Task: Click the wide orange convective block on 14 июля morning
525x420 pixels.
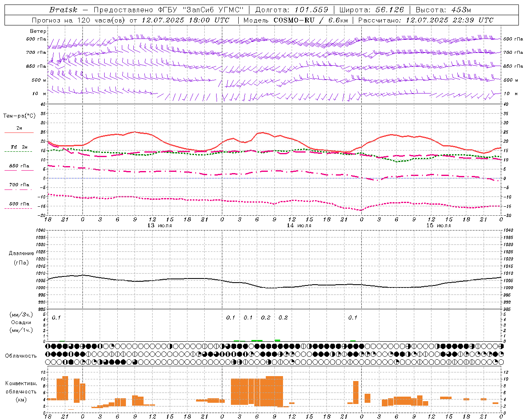Action: click(x=257, y=392)
